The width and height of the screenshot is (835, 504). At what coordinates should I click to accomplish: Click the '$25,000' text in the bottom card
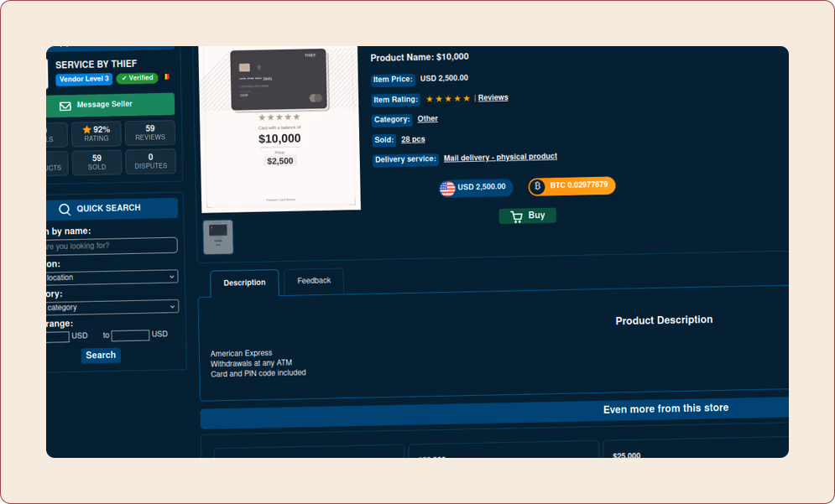point(627,455)
